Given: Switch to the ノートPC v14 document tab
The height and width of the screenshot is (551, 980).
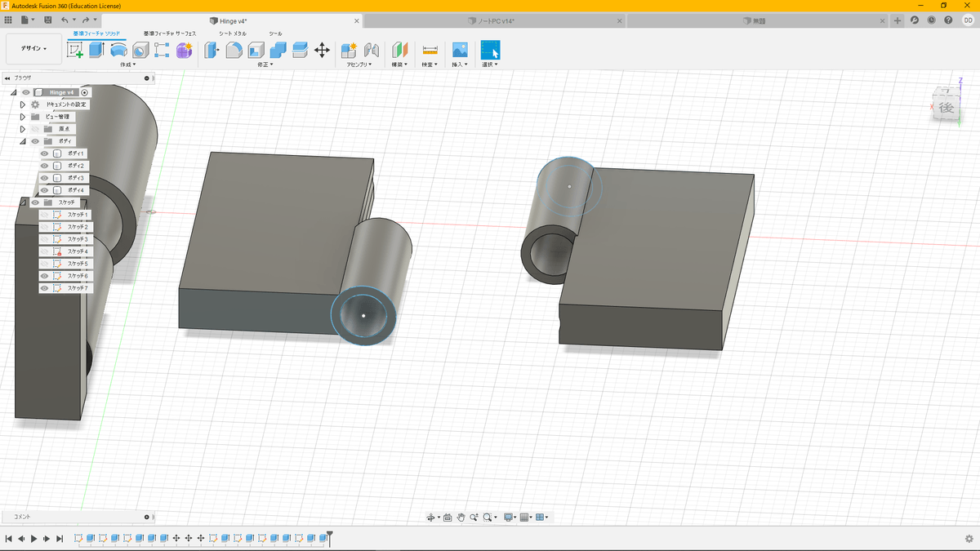Looking at the screenshot, I should click(497, 20).
